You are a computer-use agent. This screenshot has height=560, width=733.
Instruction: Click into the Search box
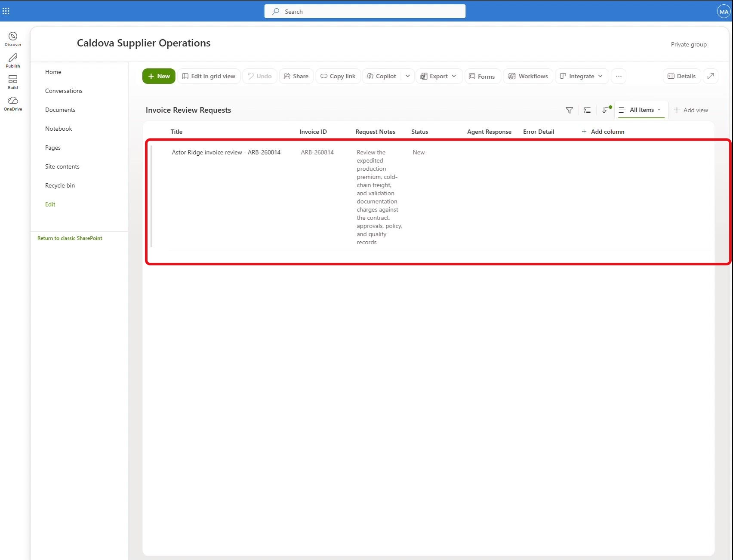tap(365, 12)
